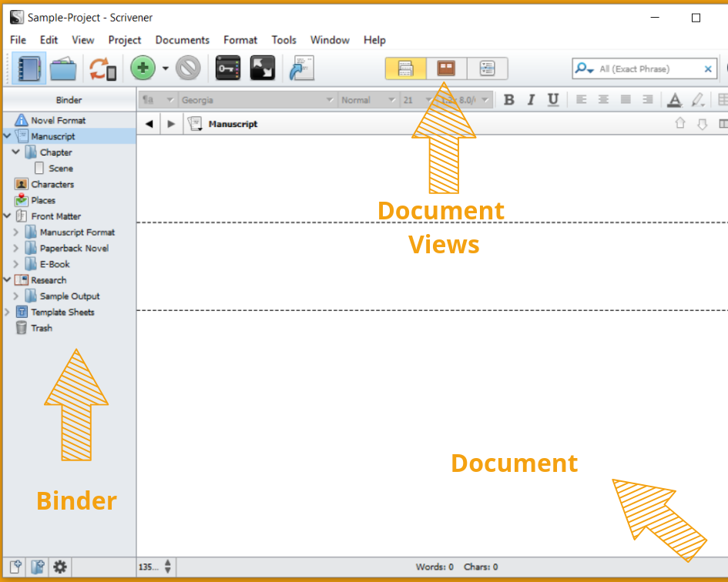Click the Compile toolbar icon
Screen dimensions: 728x582
coord(302,69)
